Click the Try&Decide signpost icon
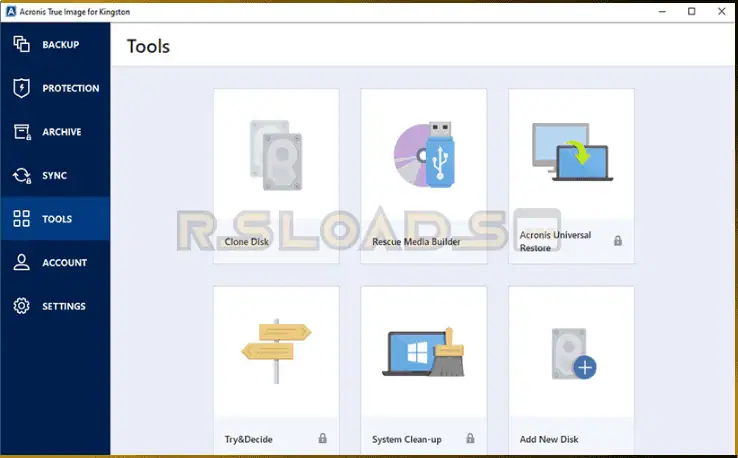The width and height of the screenshot is (738, 458). [276, 351]
